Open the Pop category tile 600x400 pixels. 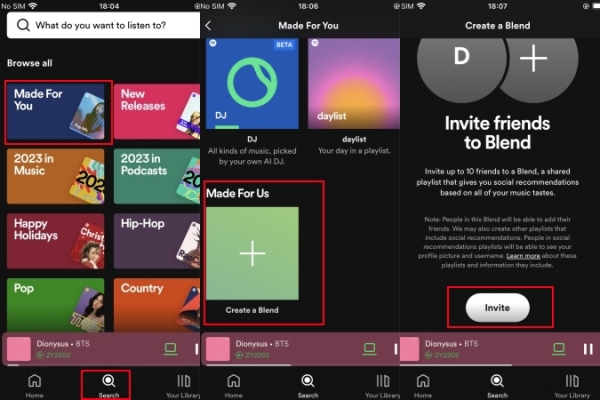tap(55, 305)
